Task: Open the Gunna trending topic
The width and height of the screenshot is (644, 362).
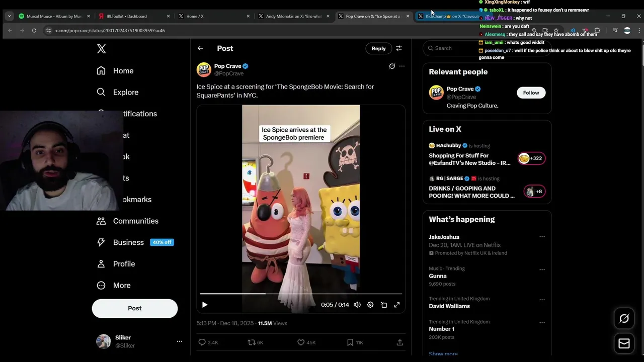Action: coord(438,276)
